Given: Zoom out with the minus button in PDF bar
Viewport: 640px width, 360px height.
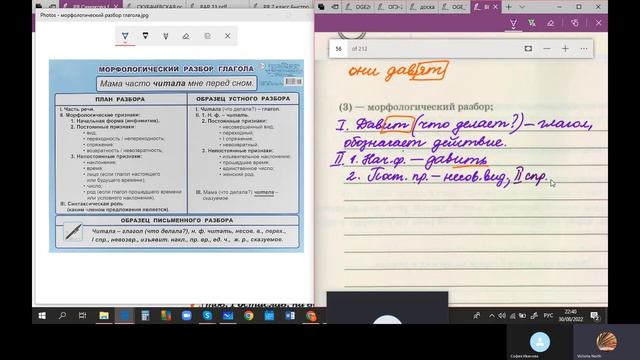Looking at the screenshot, I should click(547, 49).
